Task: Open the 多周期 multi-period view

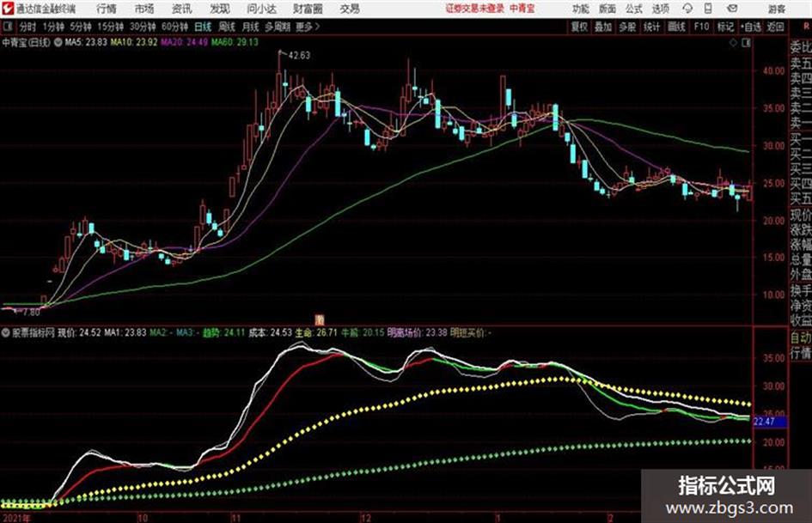Action: (278, 27)
